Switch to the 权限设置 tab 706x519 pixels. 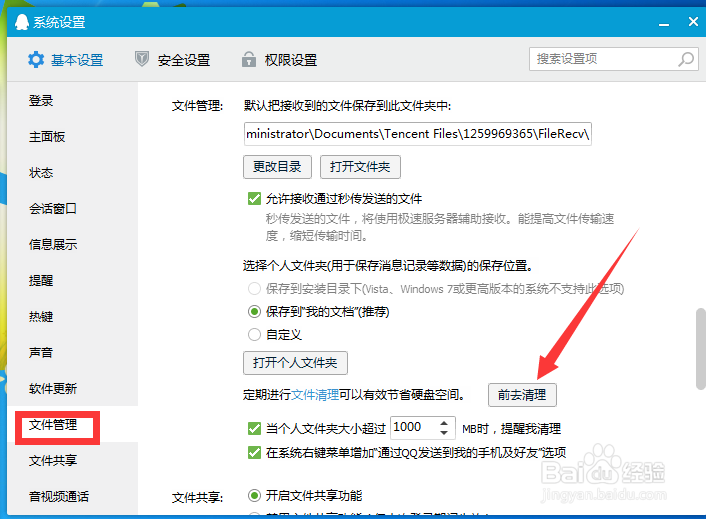[x=280, y=59]
